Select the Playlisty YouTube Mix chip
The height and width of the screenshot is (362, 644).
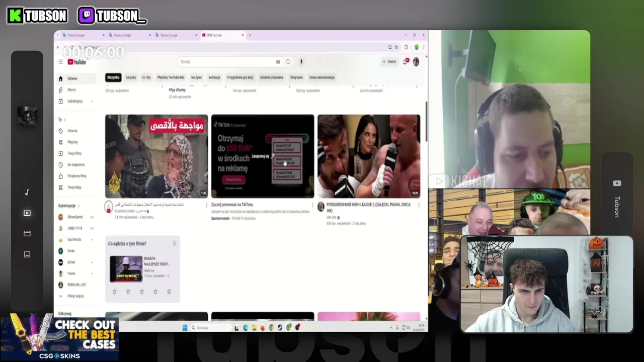[171, 77]
